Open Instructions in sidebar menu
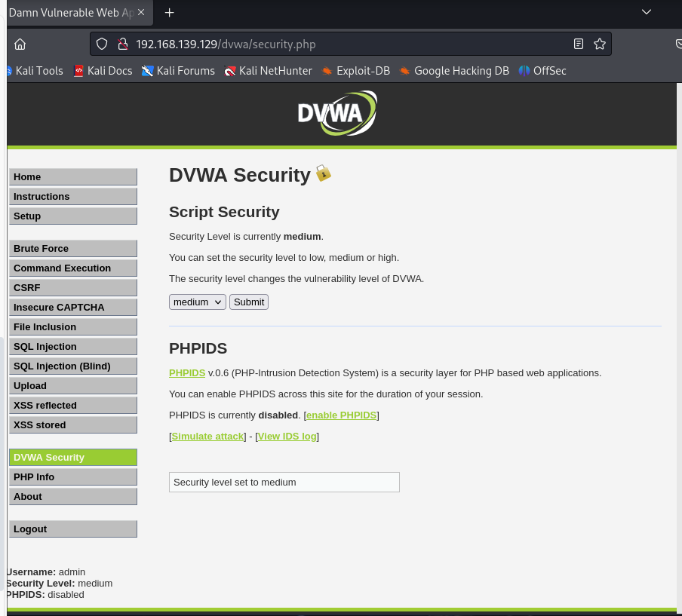The image size is (682, 616). (x=73, y=197)
